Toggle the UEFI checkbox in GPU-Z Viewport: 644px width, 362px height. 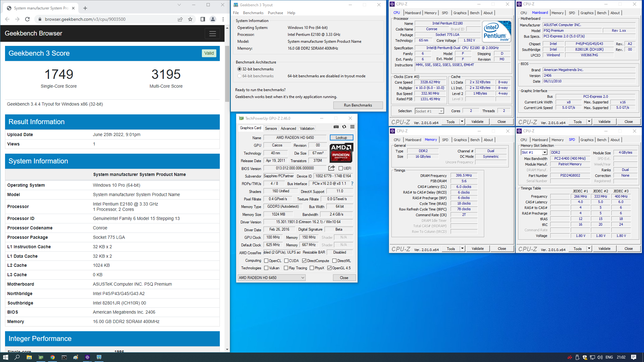[x=341, y=168]
